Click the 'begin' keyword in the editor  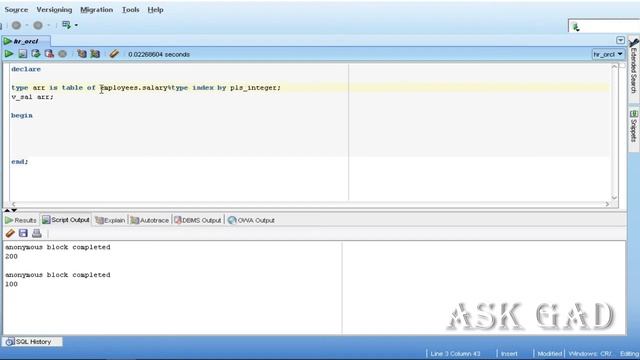point(22,116)
